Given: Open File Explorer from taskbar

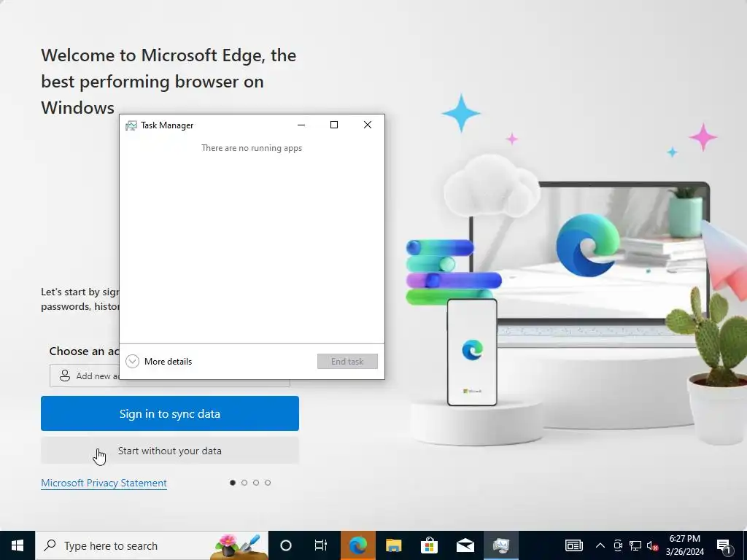Looking at the screenshot, I should tap(393, 545).
